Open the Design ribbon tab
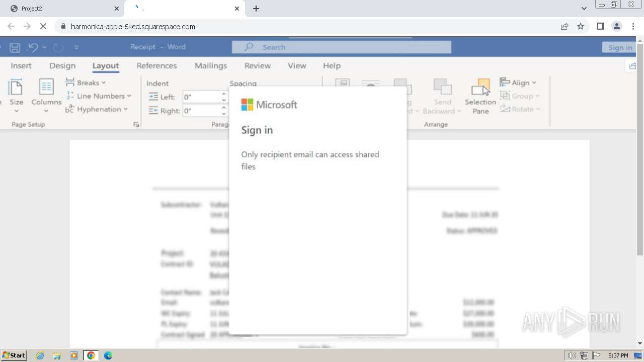This screenshot has width=644, height=362. 62,66
